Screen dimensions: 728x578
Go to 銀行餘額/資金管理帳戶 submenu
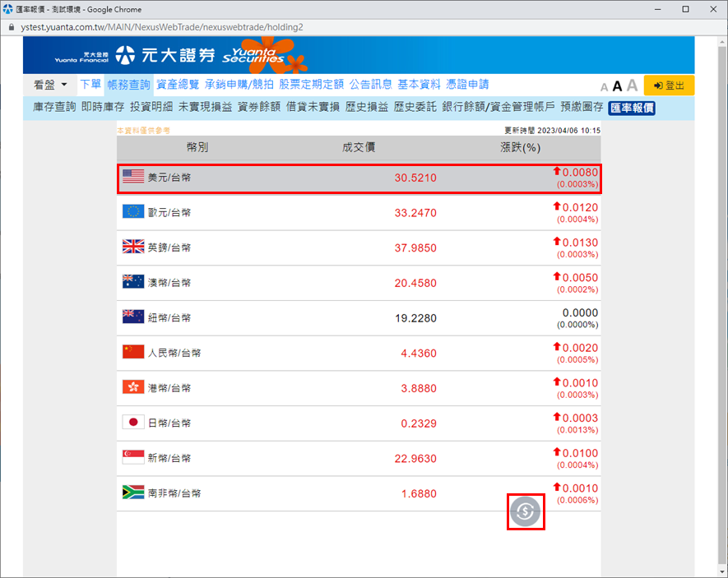498,107
